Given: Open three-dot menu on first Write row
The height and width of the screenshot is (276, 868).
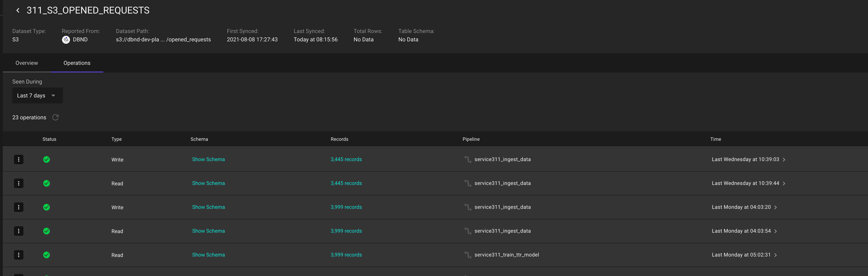Looking at the screenshot, I should pyautogui.click(x=18, y=159).
